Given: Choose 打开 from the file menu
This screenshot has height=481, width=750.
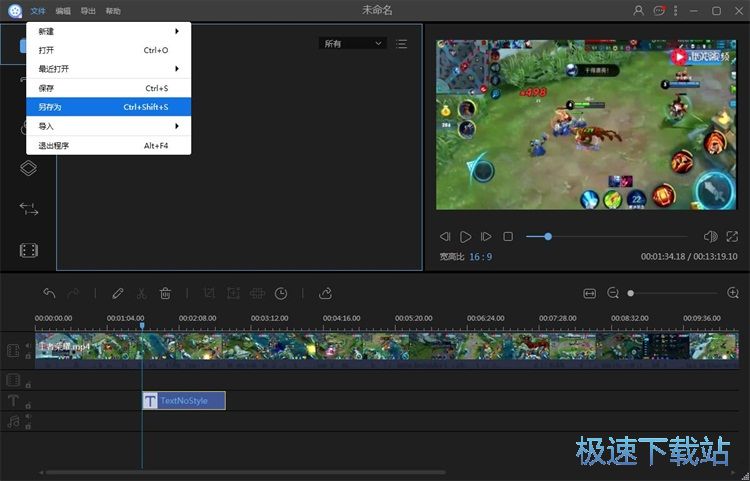Looking at the screenshot, I should coord(109,50).
